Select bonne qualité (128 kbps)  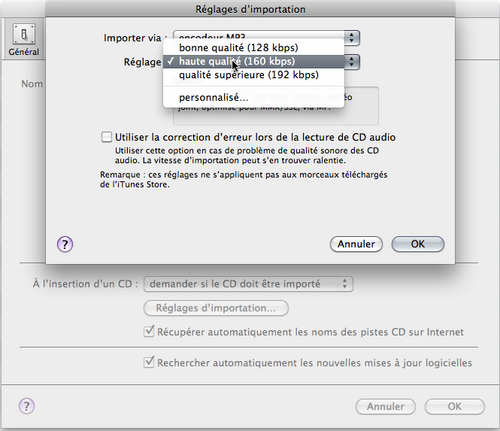pos(238,48)
